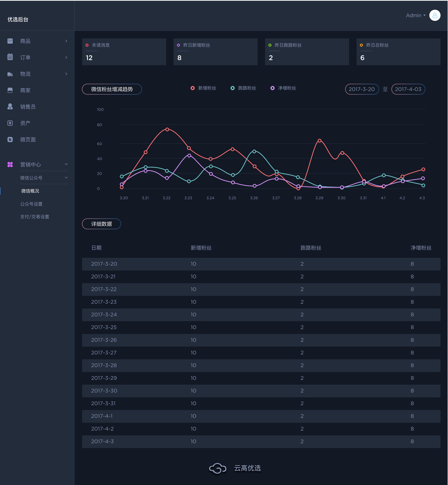Toggle the 跑路粉丝 legend series
448x485 pixels.
point(243,88)
